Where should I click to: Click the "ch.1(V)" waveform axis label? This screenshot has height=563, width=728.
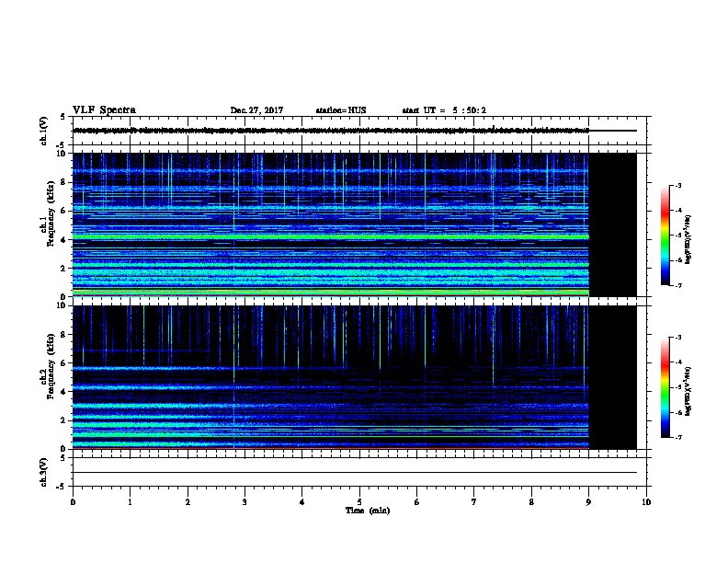click(x=43, y=131)
